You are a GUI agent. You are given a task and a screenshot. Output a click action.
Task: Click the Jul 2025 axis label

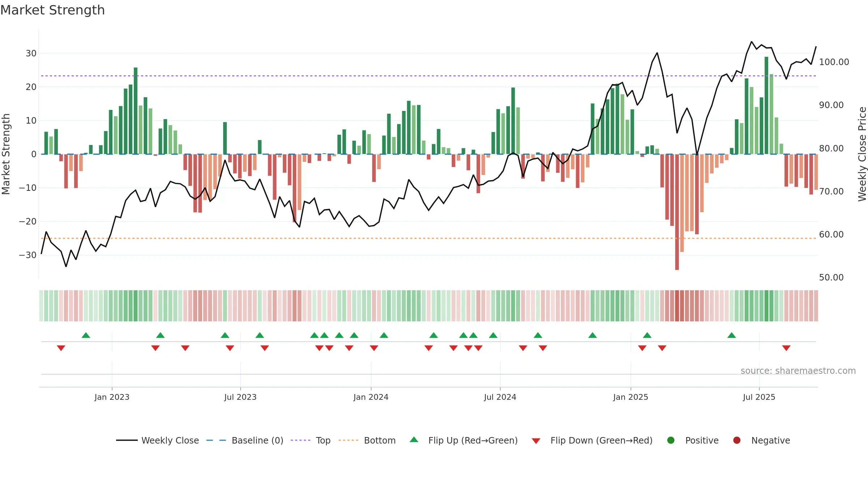[759, 397]
